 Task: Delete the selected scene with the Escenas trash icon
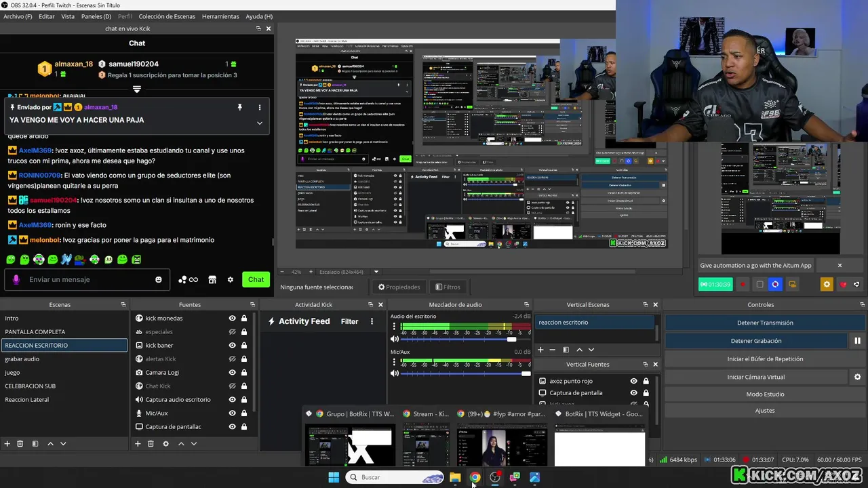[x=20, y=444]
